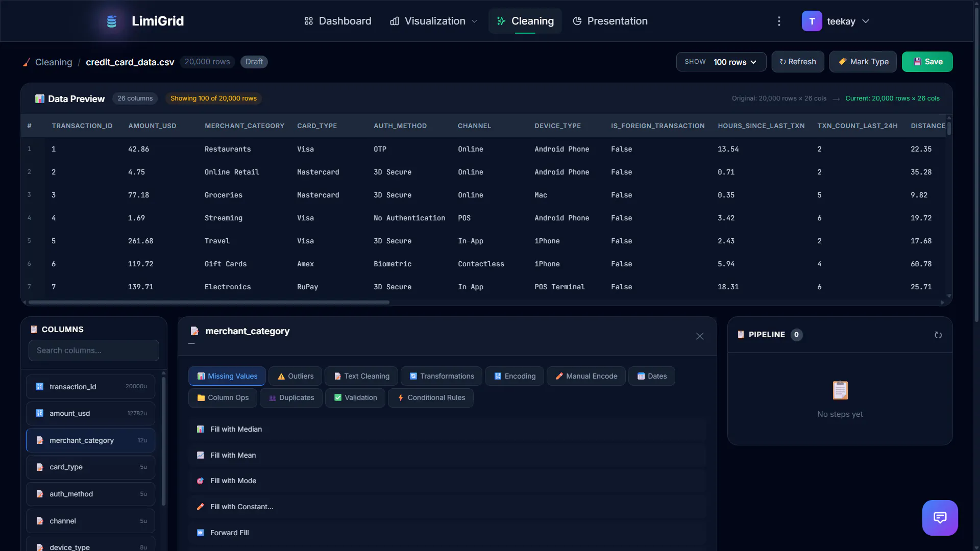Click the Pipeline panel clipboard icon
The height and width of the screenshot is (551, 980).
[x=741, y=335]
